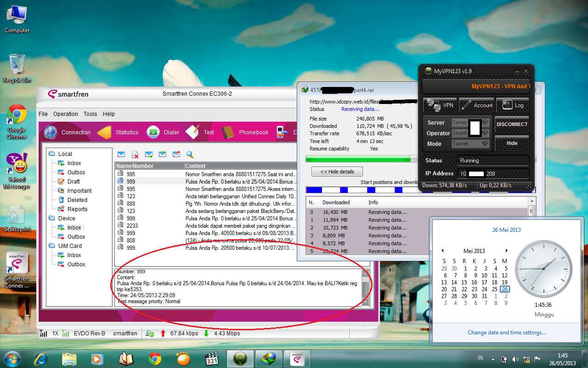Image resolution: width=588 pixels, height=368 pixels.
Task: Click Change date and time settings link
Action: click(x=507, y=333)
